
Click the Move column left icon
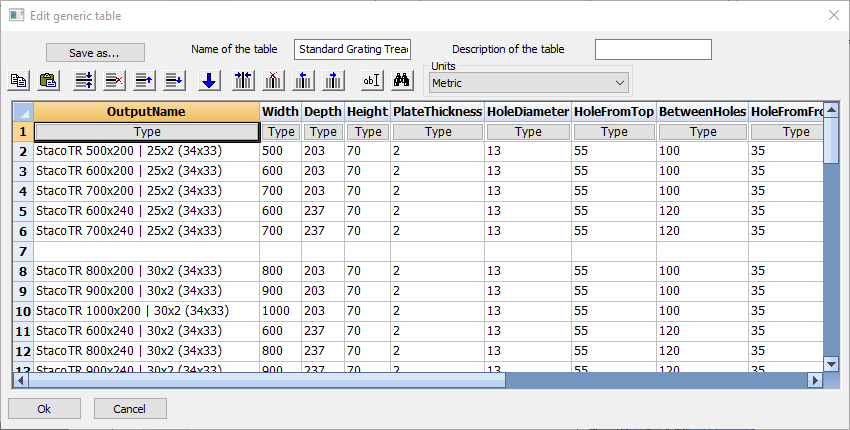pos(304,81)
